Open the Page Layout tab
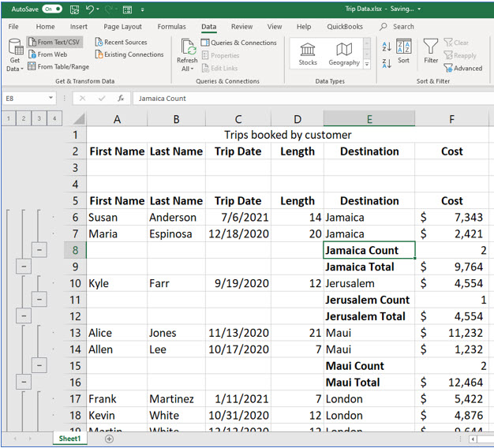The width and height of the screenshot is (494, 448). [122, 27]
